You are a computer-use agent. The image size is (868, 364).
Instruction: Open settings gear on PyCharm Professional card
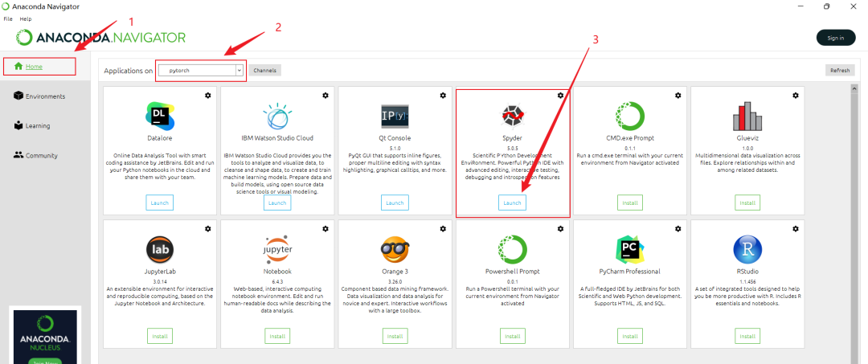678,228
